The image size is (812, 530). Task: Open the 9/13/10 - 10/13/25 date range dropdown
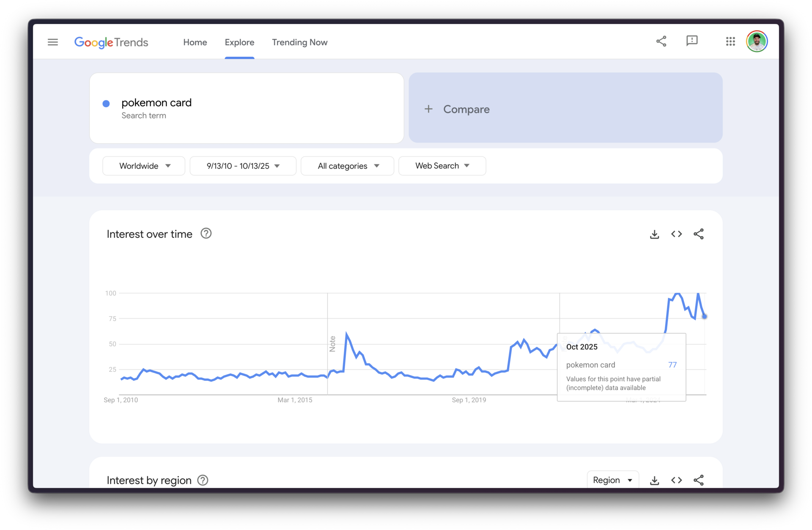click(x=242, y=166)
